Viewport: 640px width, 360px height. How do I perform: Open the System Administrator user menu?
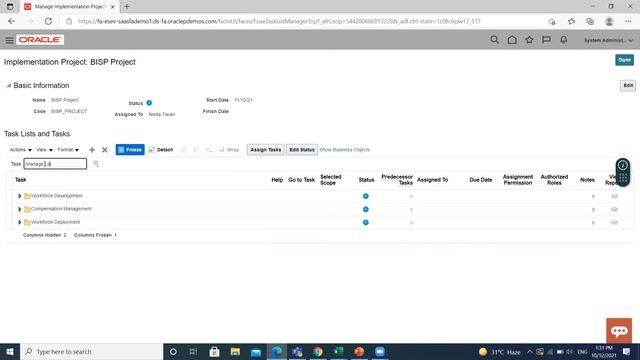[608, 40]
